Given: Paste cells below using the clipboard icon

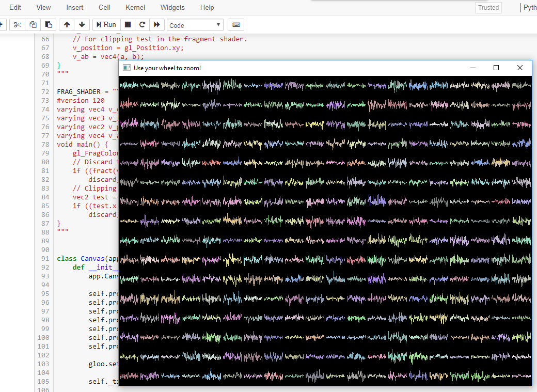Looking at the screenshot, I should [x=48, y=24].
